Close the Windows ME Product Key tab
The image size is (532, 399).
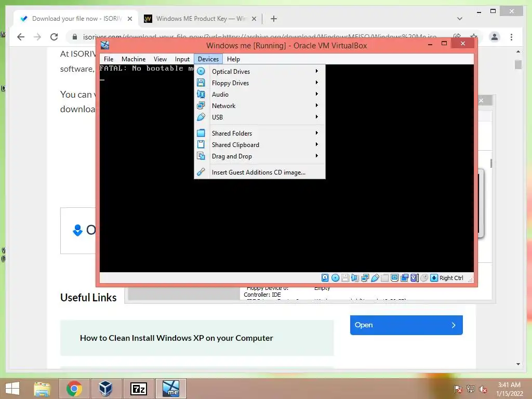[x=254, y=19]
